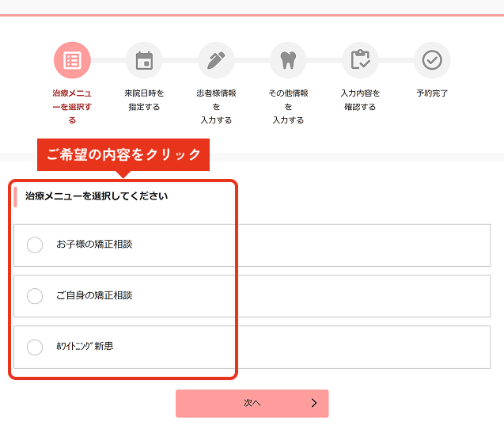Click the 治療メニューを選択する step label
The width and height of the screenshot is (504, 433).
[72, 106]
